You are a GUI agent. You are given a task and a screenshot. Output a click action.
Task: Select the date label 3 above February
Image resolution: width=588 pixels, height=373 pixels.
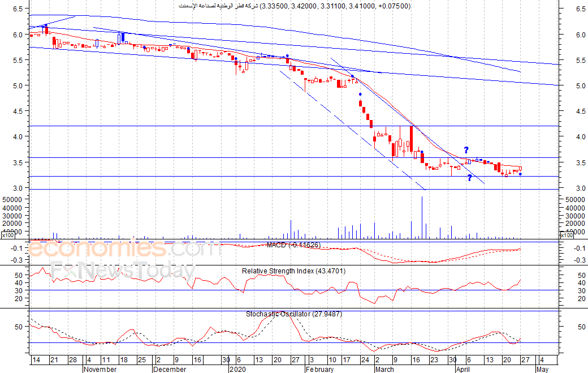pyautogui.click(x=312, y=360)
